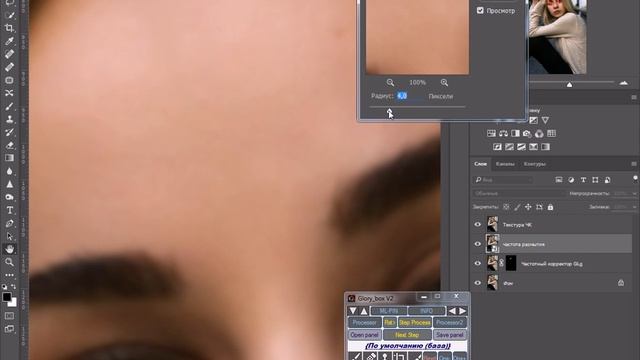Select the Brush tool in toolbar
Screen dimensions: 640x360
pyautogui.click(x=9, y=106)
